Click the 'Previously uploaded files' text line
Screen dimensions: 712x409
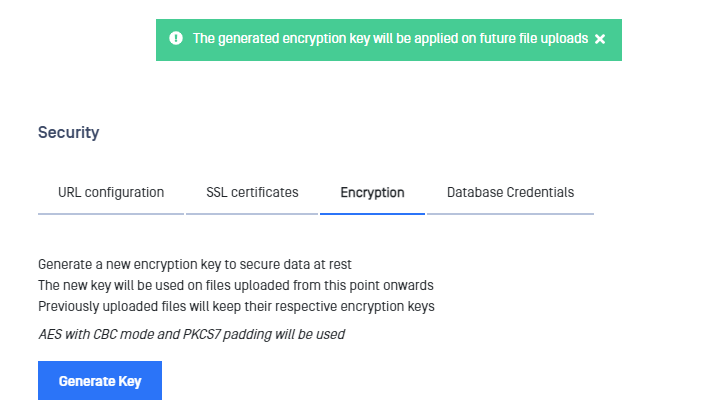coord(236,306)
